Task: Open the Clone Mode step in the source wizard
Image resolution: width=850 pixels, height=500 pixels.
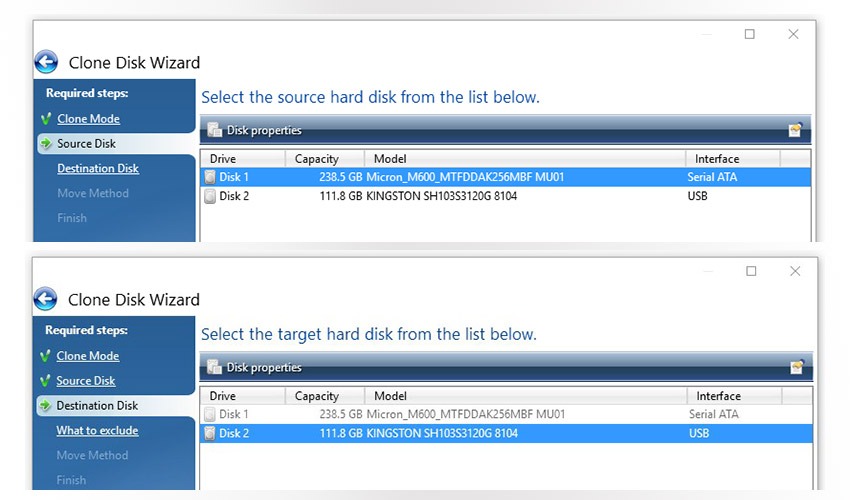Action: tap(88, 119)
